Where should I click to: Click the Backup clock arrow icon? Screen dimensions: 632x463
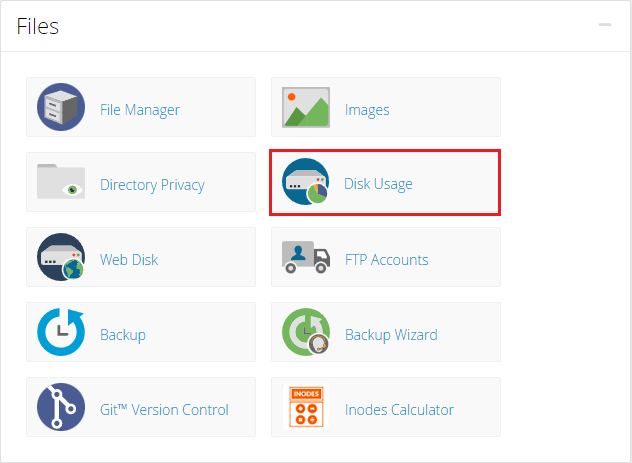[x=61, y=333]
